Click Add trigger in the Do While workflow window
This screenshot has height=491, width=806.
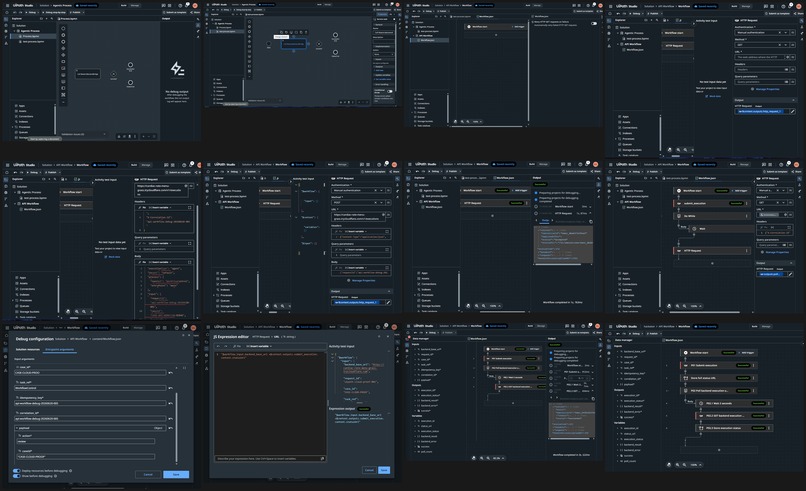[741, 190]
